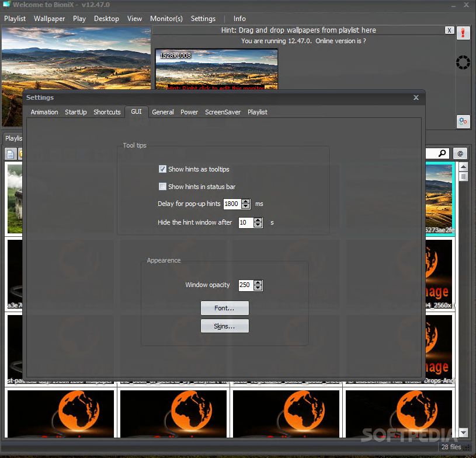Click the playlist scrollbar thumb
Viewport: 476px width, 458px height.
(x=463, y=176)
